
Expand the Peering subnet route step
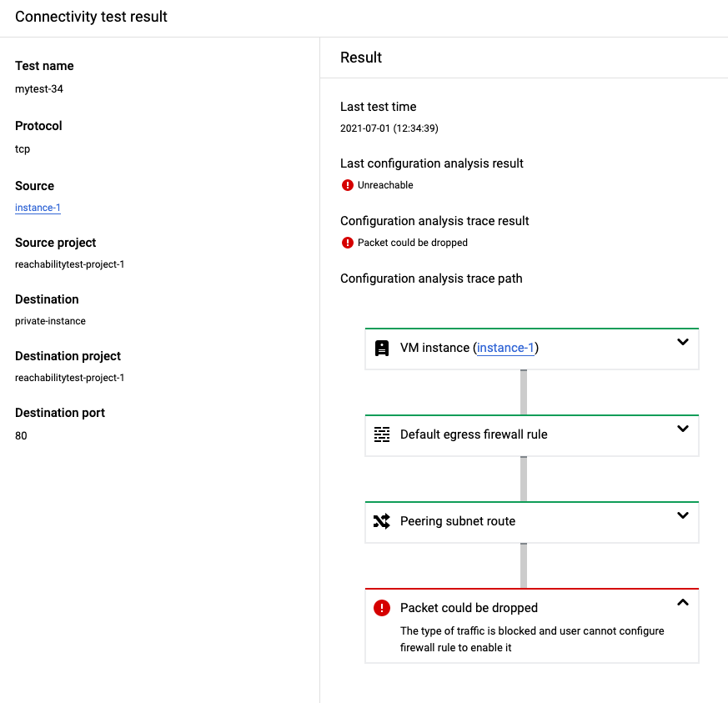click(x=682, y=515)
